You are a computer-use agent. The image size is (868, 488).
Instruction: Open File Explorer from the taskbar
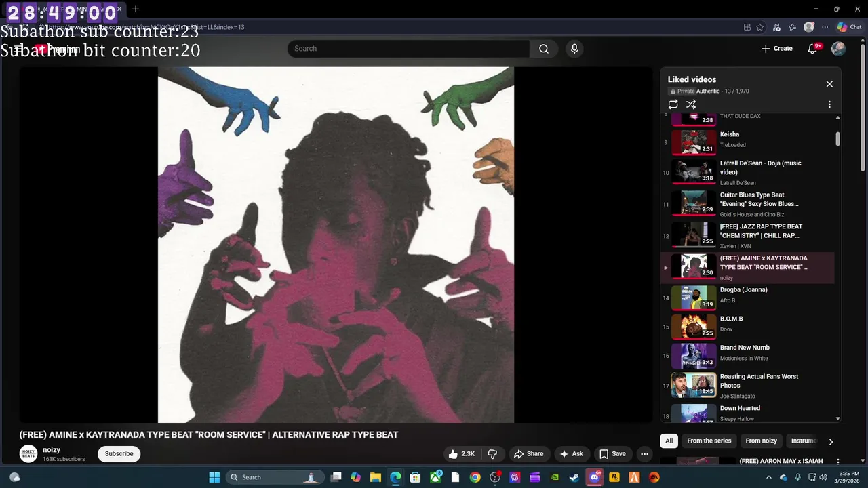(x=375, y=477)
